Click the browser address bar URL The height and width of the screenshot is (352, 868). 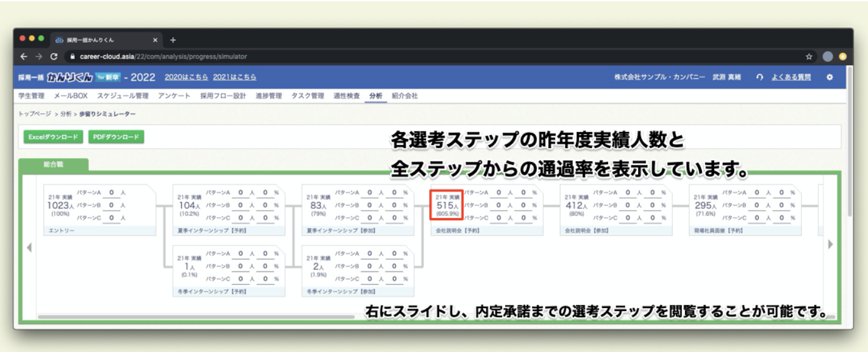pos(164,56)
